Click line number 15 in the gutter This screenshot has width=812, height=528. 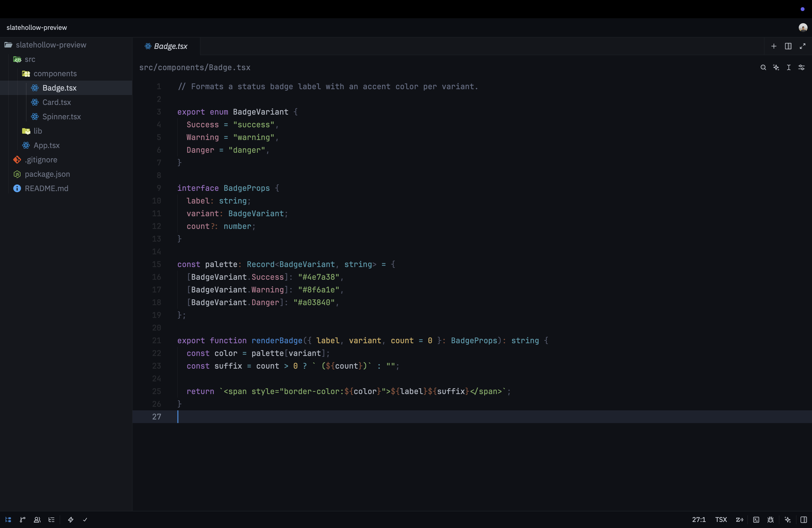tap(156, 264)
